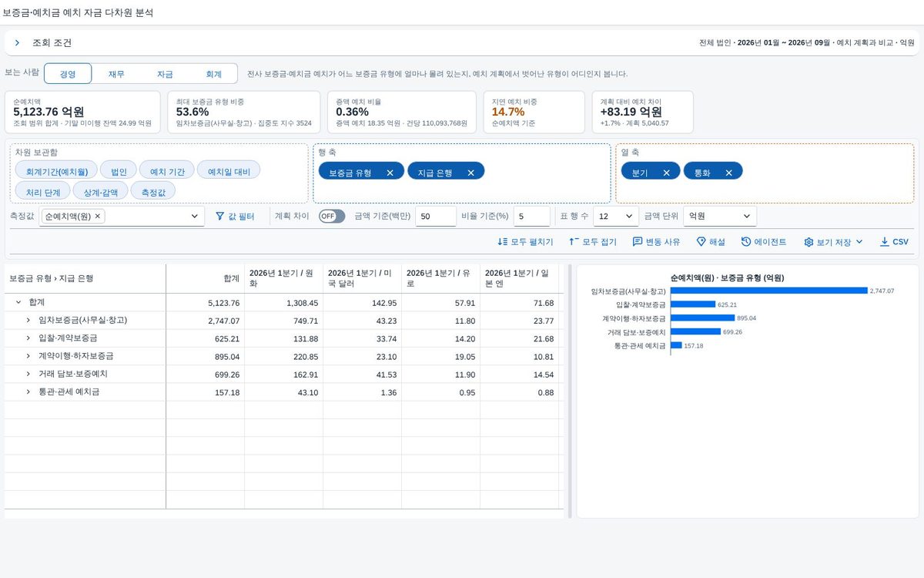
Task: Select the 1,308.45 cell in 합계 row
Action: pyautogui.click(x=283, y=303)
